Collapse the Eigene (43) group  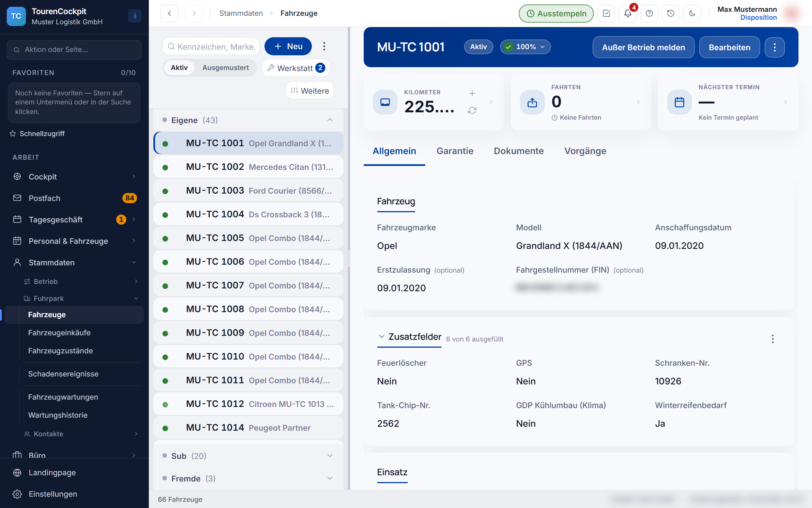click(248, 120)
